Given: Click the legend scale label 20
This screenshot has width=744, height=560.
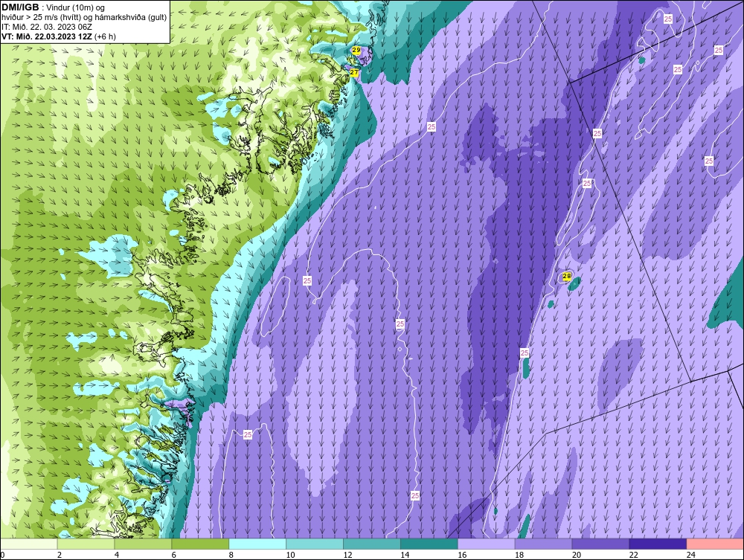Looking at the screenshot, I should pyautogui.click(x=577, y=555).
